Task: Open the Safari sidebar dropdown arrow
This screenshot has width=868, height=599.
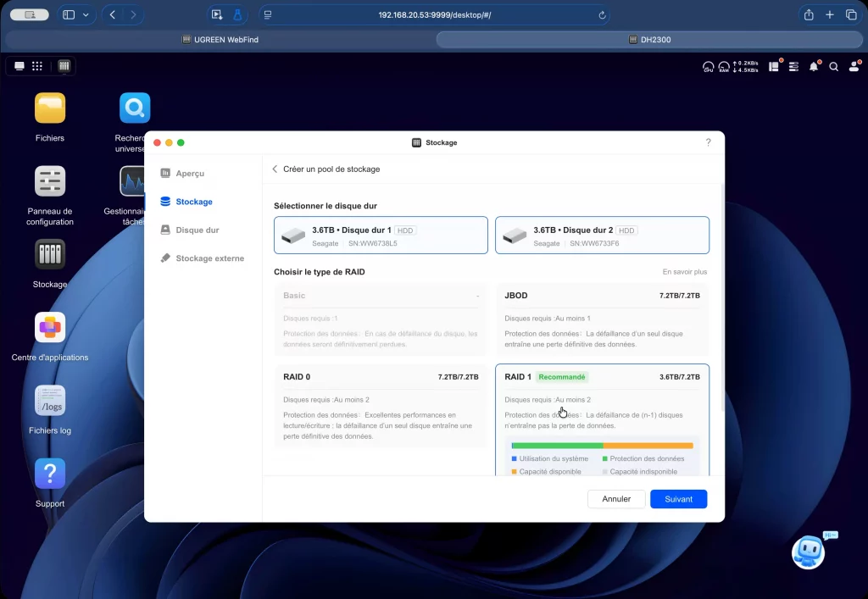Action: (86, 15)
